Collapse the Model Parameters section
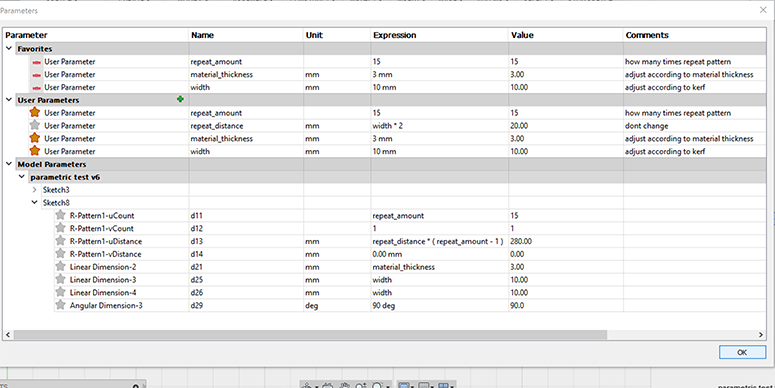 pos(9,164)
